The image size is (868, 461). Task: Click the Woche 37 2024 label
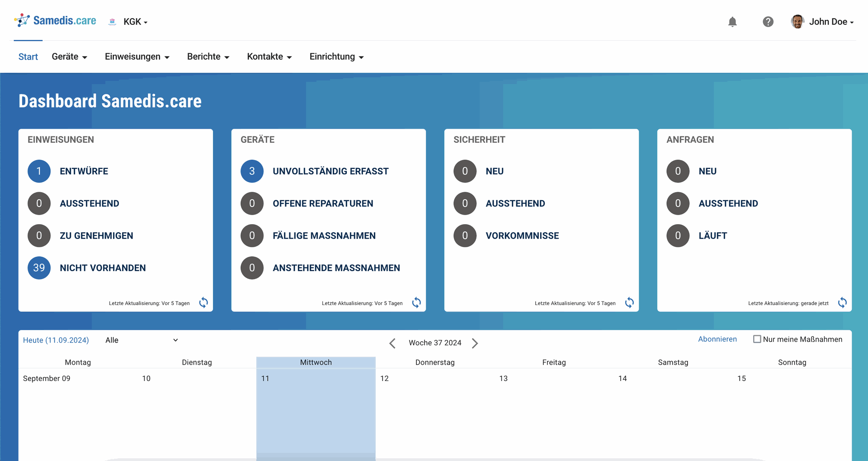click(435, 343)
